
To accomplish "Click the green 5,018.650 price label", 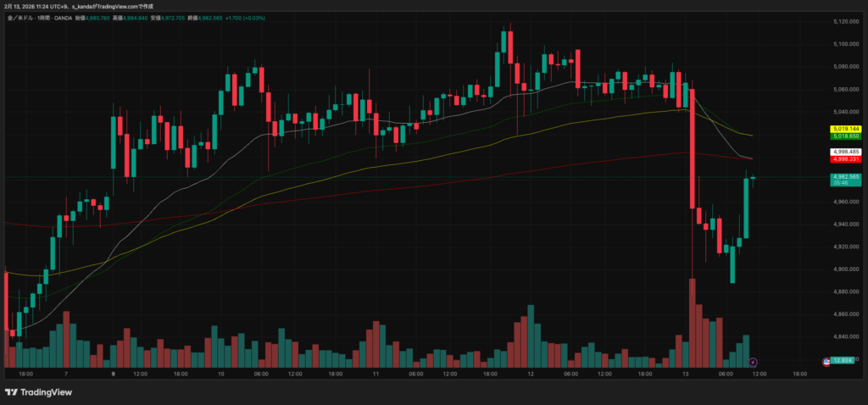I will pyautogui.click(x=846, y=136).
